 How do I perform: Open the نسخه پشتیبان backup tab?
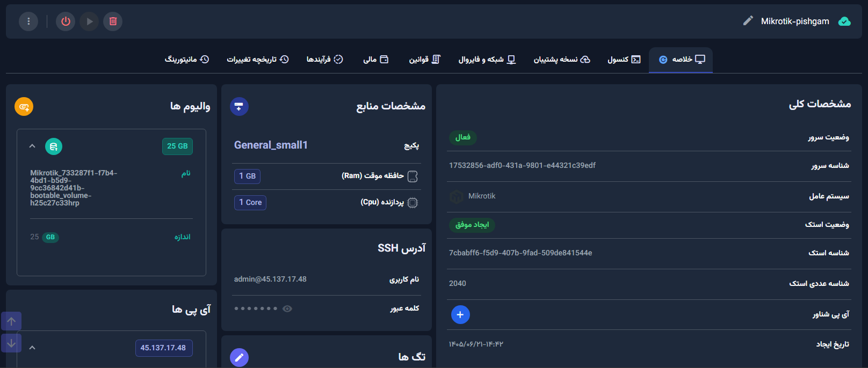point(562,60)
